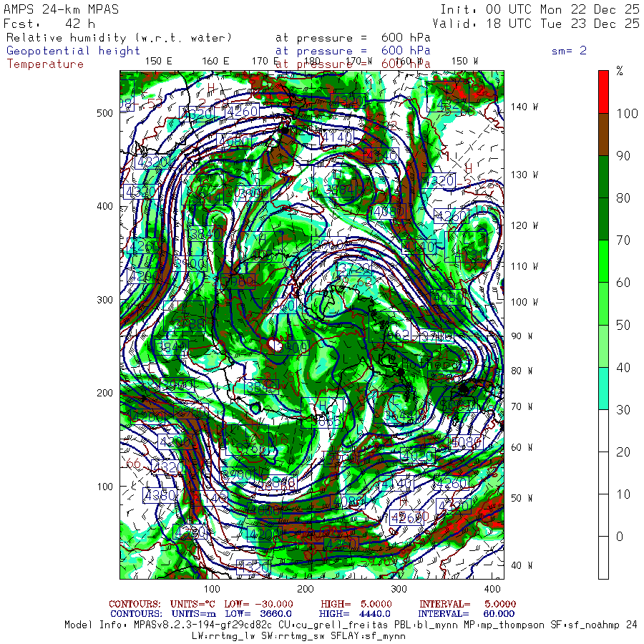644x644 pixels.
Task: Click left axis tick label '500'
Action: click(x=104, y=113)
